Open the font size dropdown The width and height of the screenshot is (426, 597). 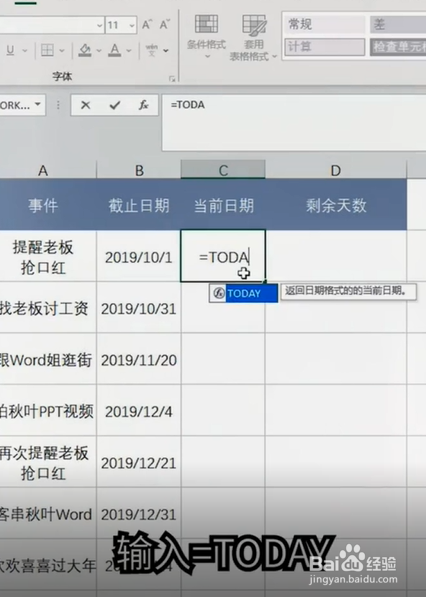[x=132, y=26]
